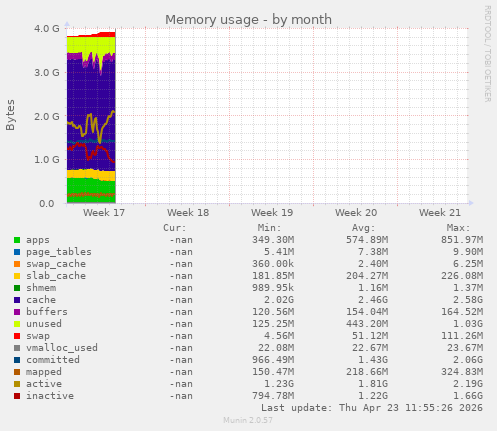The width and height of the screenshot is (497, 431).
Task: Click the '0.0' y-axis tick
Action: 47,204
